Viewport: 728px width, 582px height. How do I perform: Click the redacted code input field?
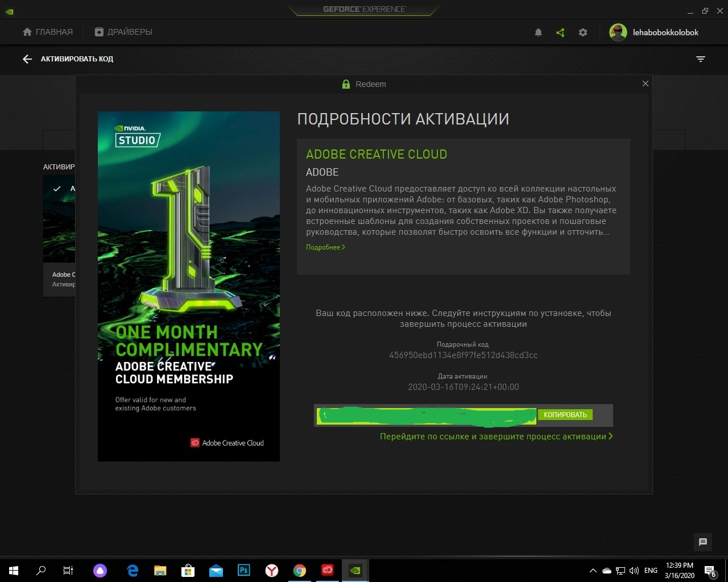click(427, 415)
